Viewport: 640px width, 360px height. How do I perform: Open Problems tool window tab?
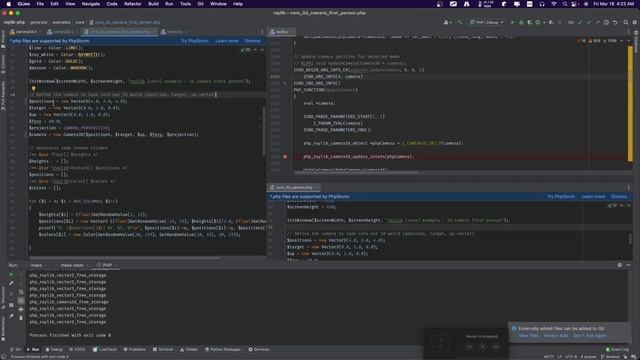(x=134, y=350)
